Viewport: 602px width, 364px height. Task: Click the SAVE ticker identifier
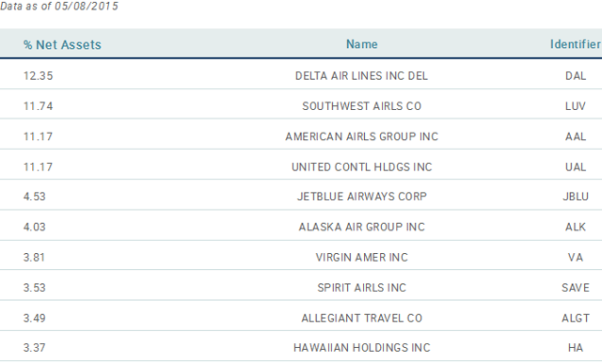click(576, 287)
